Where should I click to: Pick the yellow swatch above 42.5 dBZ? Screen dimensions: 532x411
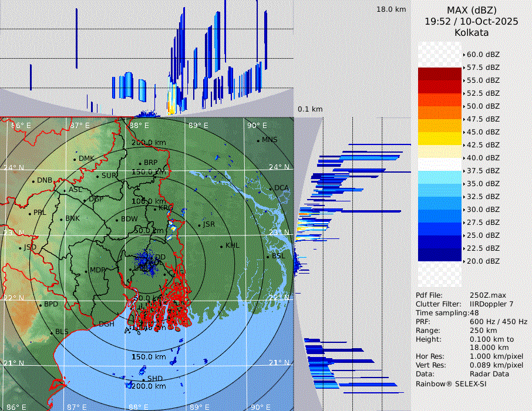pos(440,138)
